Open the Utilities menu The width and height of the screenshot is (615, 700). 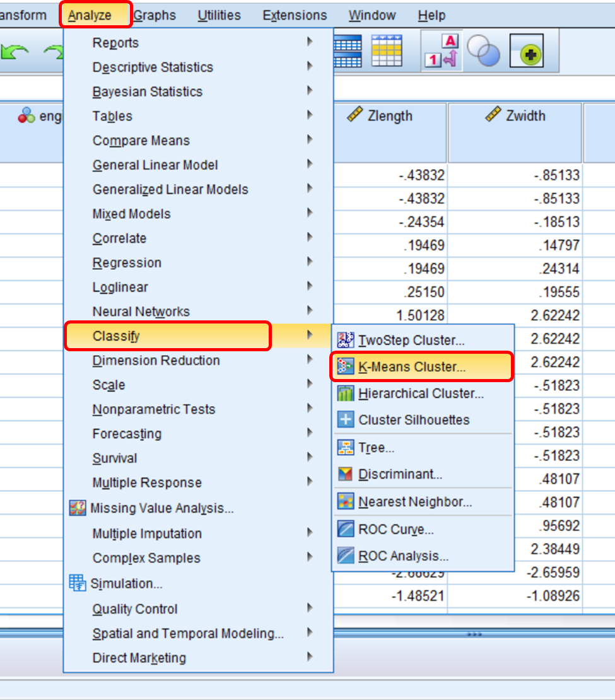point(219,15)
